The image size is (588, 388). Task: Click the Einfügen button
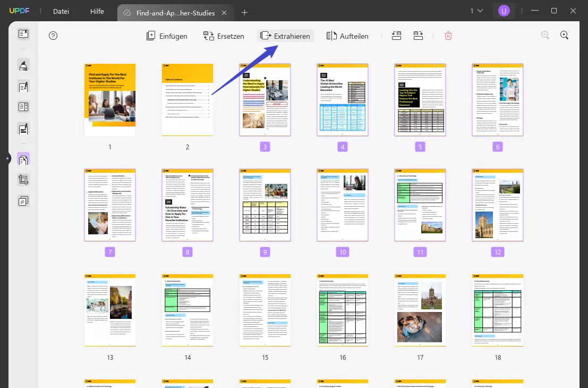click(167, 36)
